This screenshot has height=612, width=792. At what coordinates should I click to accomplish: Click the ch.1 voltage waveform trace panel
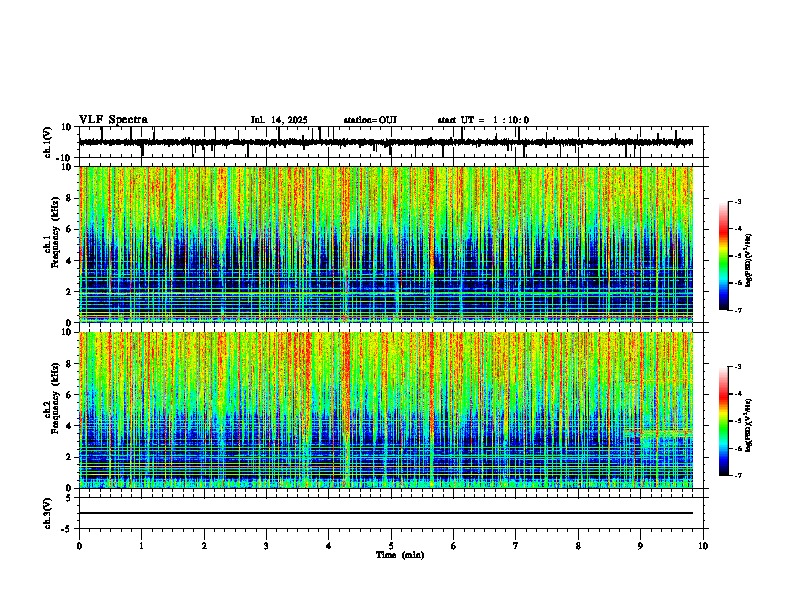point(391,142)
